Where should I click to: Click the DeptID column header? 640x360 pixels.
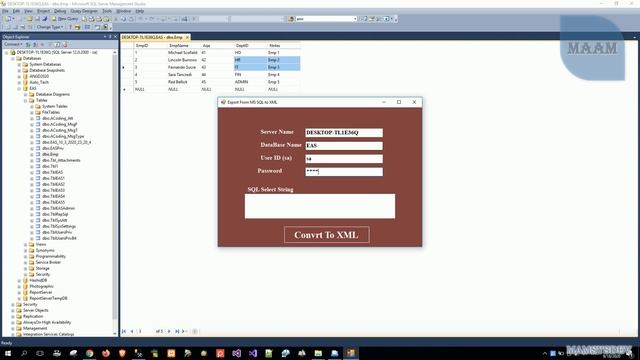[x=242, y=46]
